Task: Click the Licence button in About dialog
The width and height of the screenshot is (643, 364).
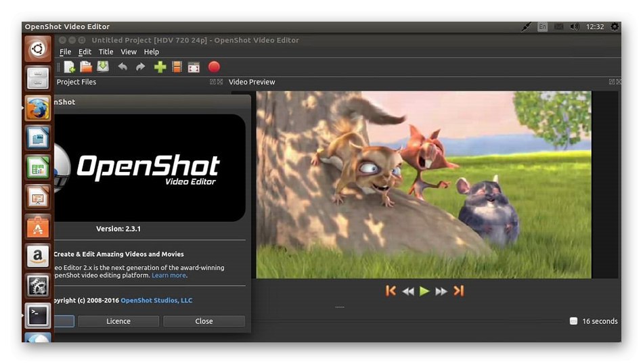Action: (x=118, y=321)
